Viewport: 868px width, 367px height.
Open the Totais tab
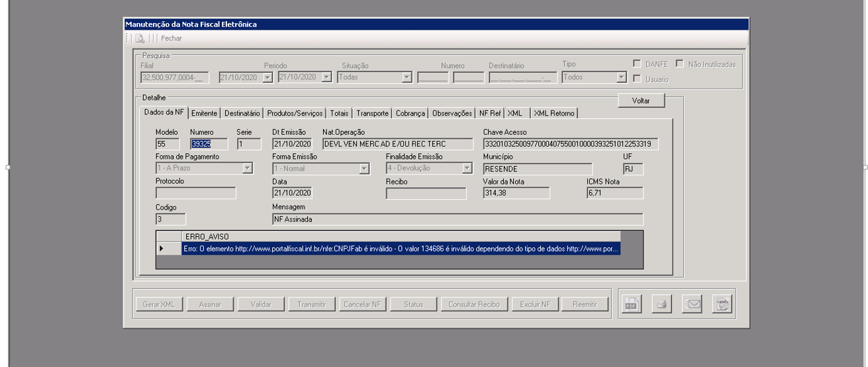[339, 113]
